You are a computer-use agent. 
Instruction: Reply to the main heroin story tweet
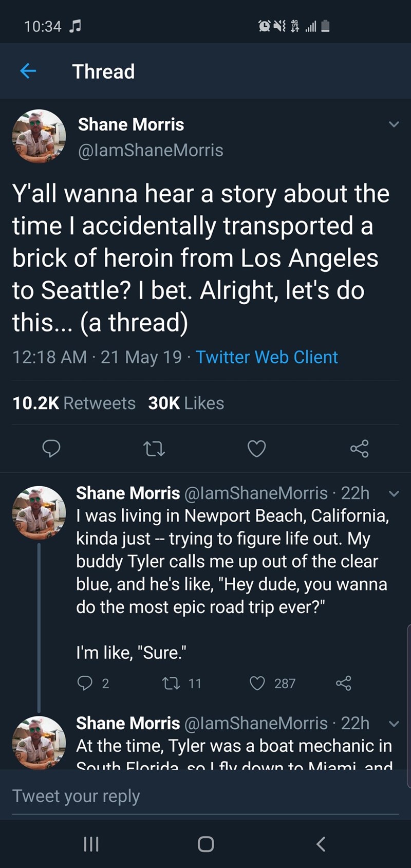click(51, 449)
